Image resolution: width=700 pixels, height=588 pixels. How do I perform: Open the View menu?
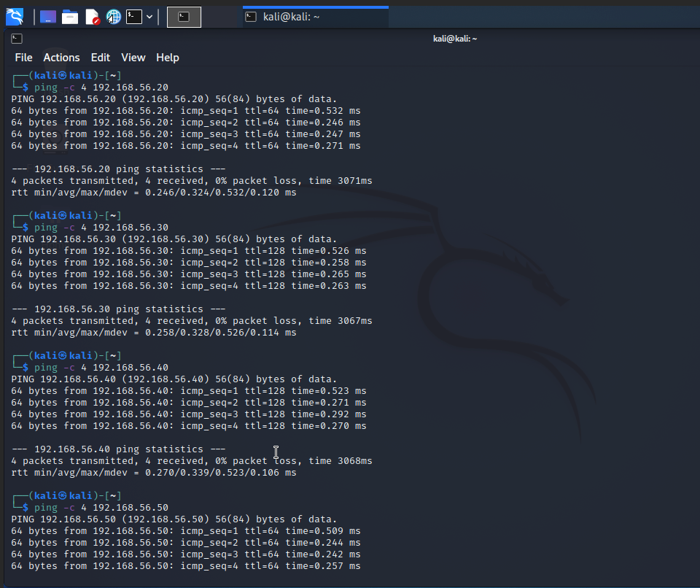click(133, 58)
